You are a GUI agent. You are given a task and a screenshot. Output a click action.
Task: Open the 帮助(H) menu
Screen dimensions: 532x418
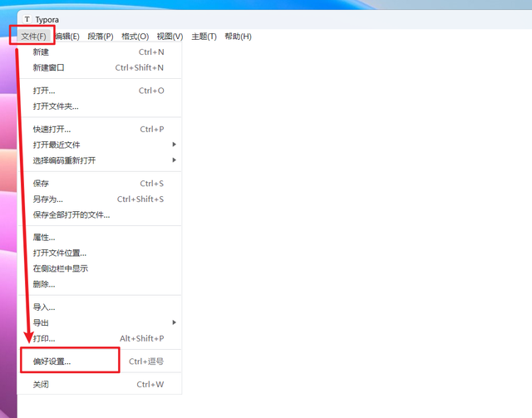pyautogui.click(x=239, y=37)
